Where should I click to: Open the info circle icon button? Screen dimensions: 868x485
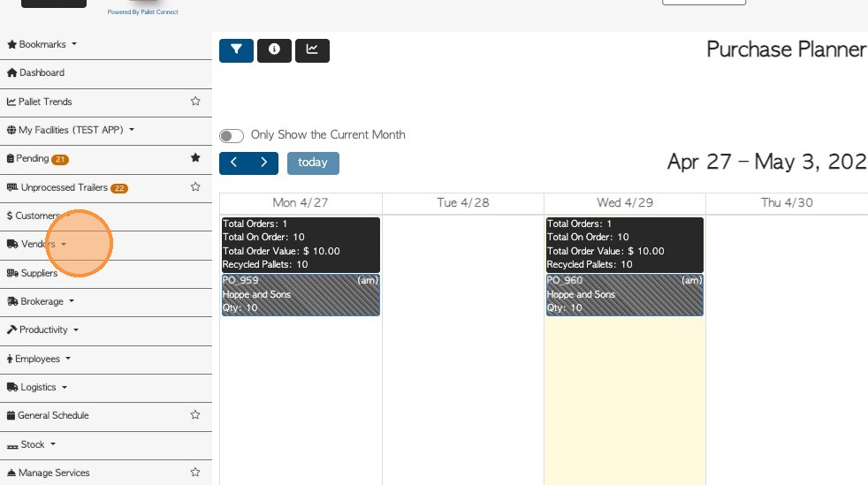pos(274,50)
